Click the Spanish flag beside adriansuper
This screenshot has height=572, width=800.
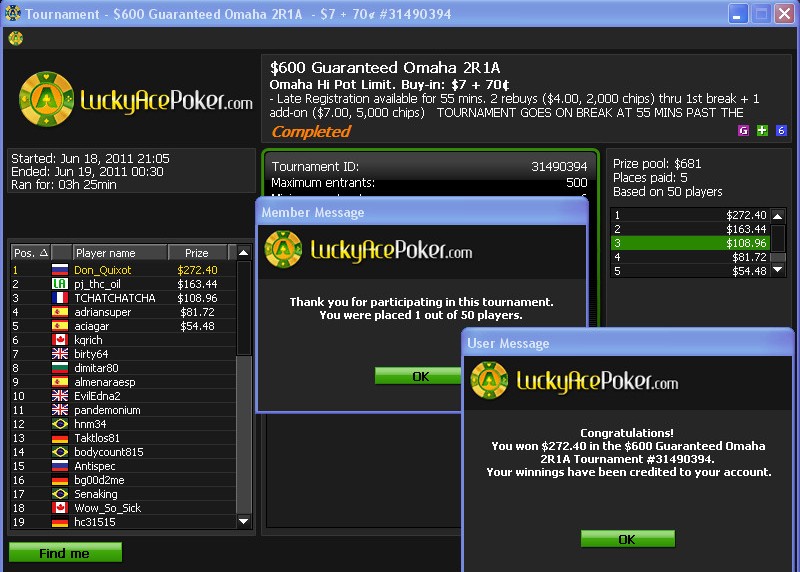[x=60, y=312]
